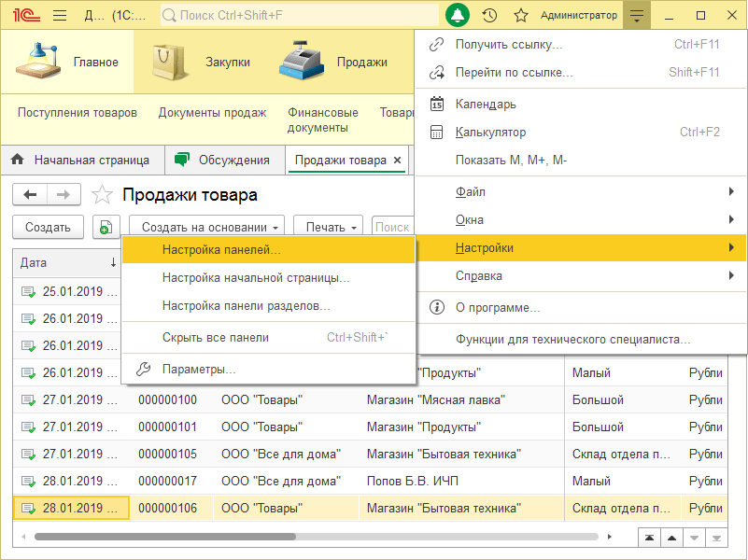Screen dimensions: 748x560
Task: Select row dated 25.01.2019
Action: click(x=67, y=292)
